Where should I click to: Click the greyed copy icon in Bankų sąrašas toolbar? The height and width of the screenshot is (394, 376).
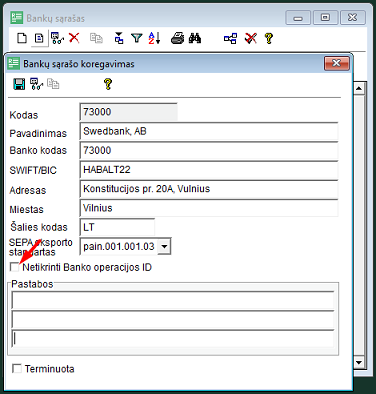(x=96, y=38)
